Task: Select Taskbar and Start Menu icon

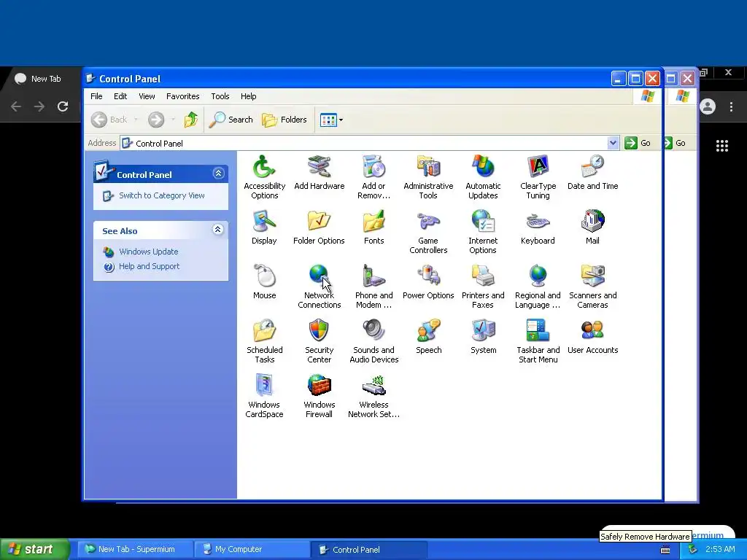Action: pos(538,341)
